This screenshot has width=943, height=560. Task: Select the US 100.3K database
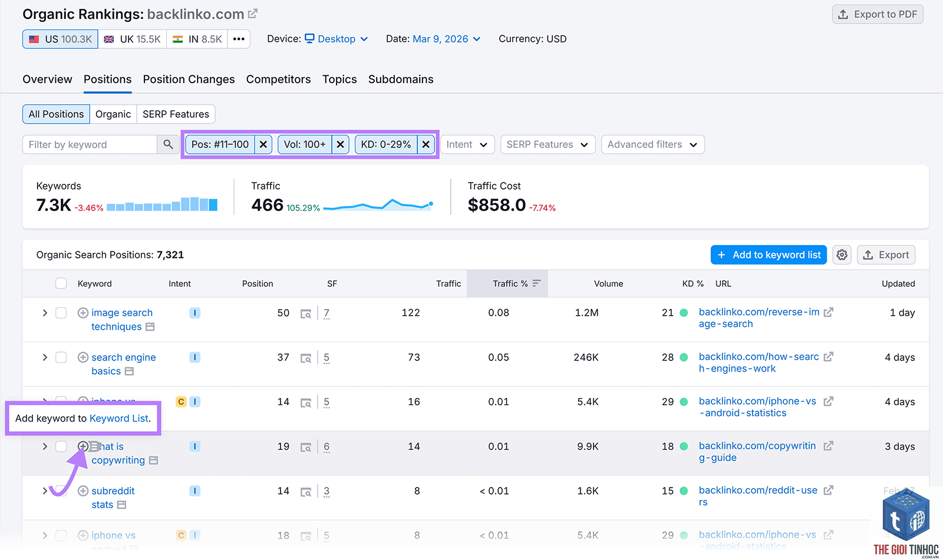click(60, 39)
